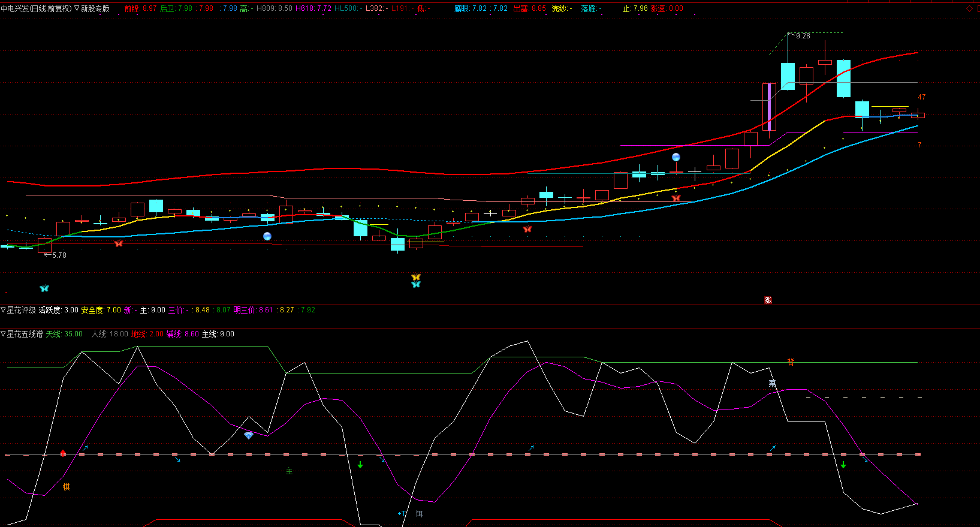The width and height of the screenshot is (980, 527).
Task: Click the 活跃度: 3.00 reading
Action: (59, 310)
